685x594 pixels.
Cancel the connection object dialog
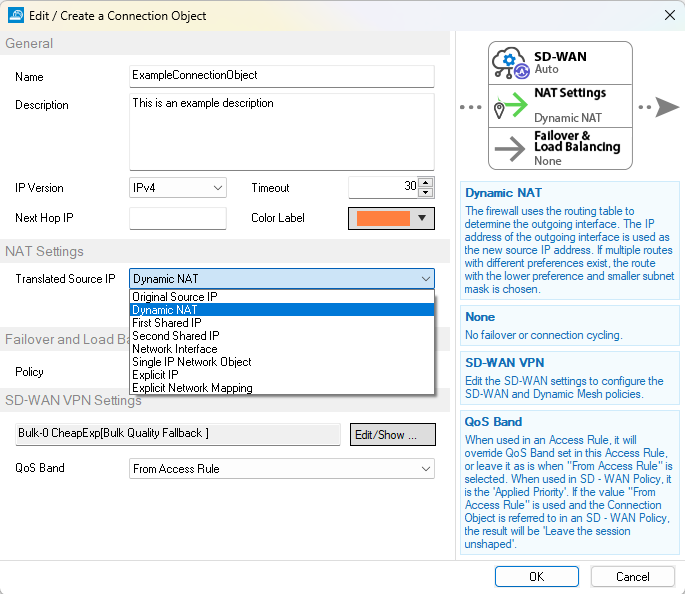(x=632, y=577)
